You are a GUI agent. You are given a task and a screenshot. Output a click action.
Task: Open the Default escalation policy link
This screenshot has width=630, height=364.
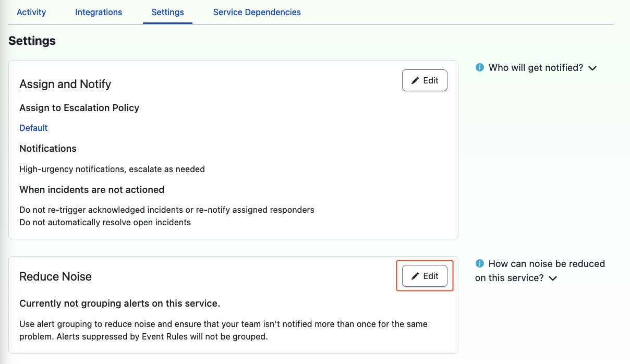click(x=33, y=128)
